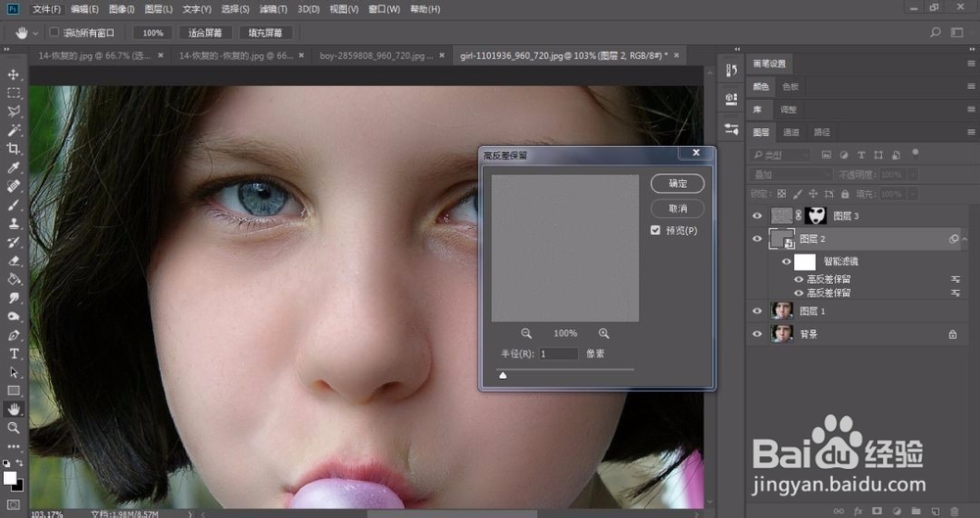Click zoom out magnifier in 高反差保留 dialog
Image resolution: width=980 pixels, height=518 pixels.
(x=526, y=334)
